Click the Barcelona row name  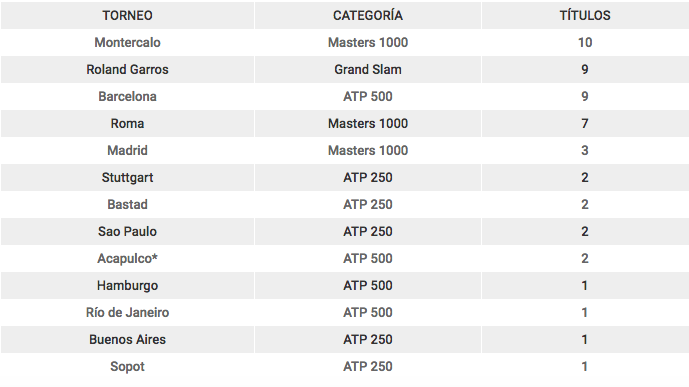tap(127, 97)
